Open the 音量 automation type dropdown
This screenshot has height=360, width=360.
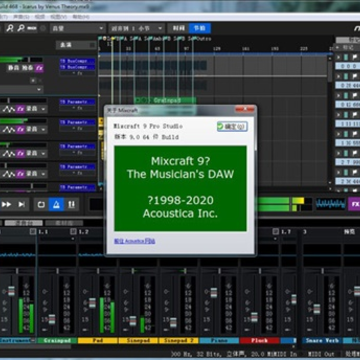[78, 28]
